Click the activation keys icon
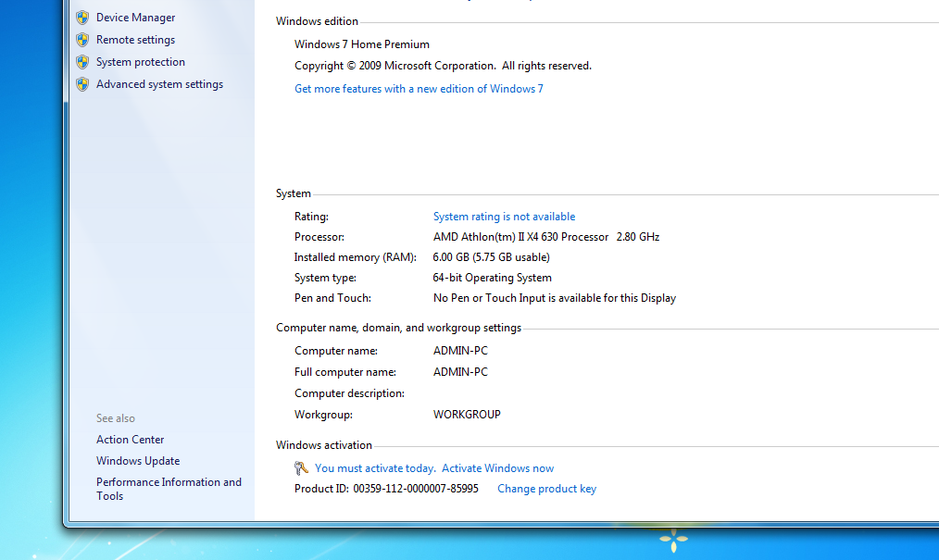 tap(301, 467)
